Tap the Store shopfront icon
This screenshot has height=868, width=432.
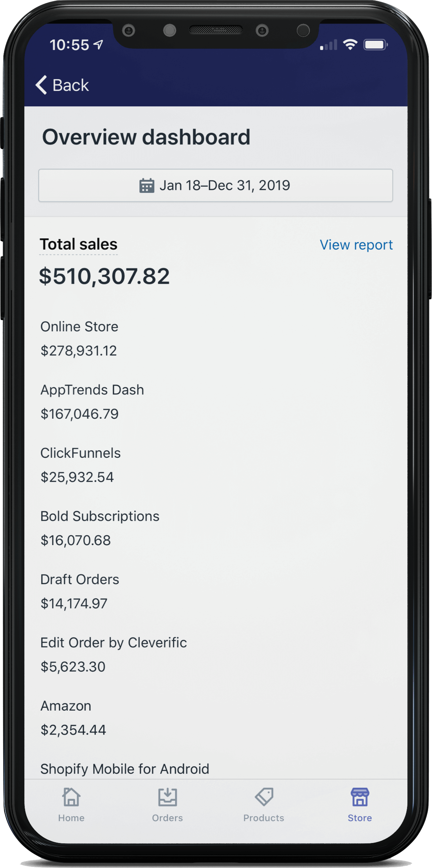(359, 797)
